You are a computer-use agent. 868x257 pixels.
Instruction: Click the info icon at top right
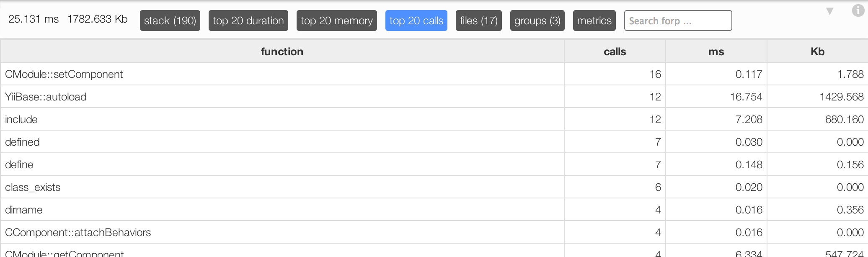pos(858,10)
